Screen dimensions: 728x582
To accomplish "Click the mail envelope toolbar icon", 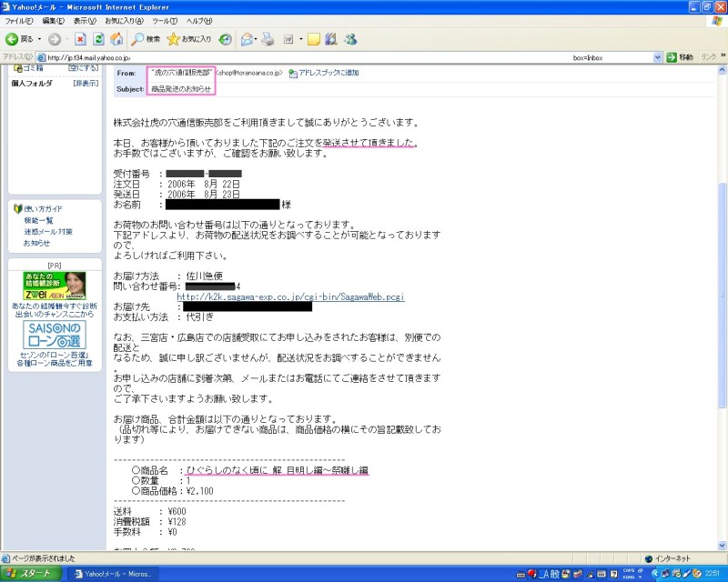I will [247, 39].
